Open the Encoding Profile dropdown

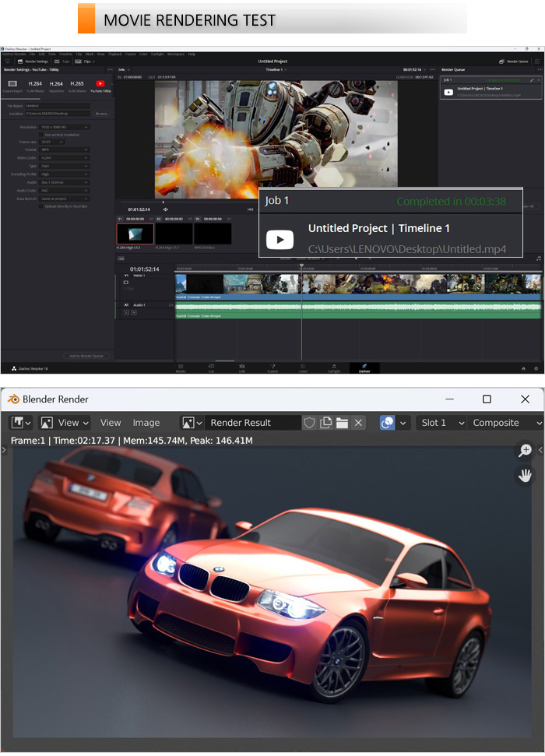click(65, 174)
